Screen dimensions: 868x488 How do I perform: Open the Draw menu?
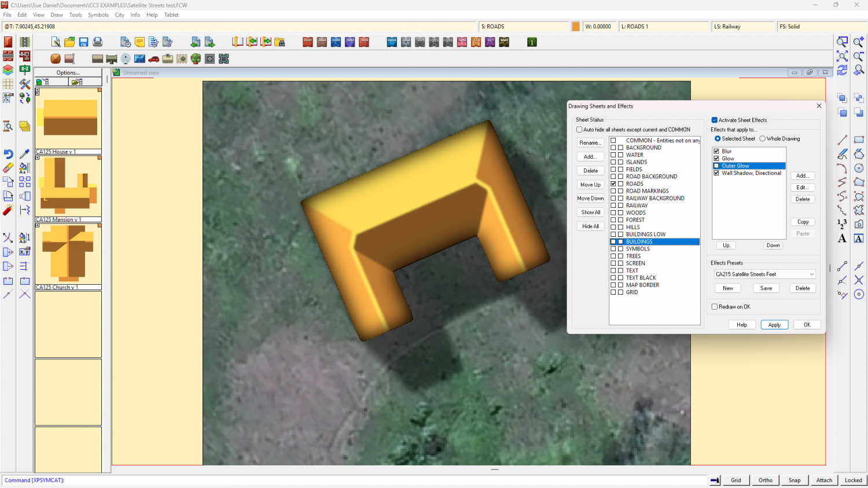point(57,15)
